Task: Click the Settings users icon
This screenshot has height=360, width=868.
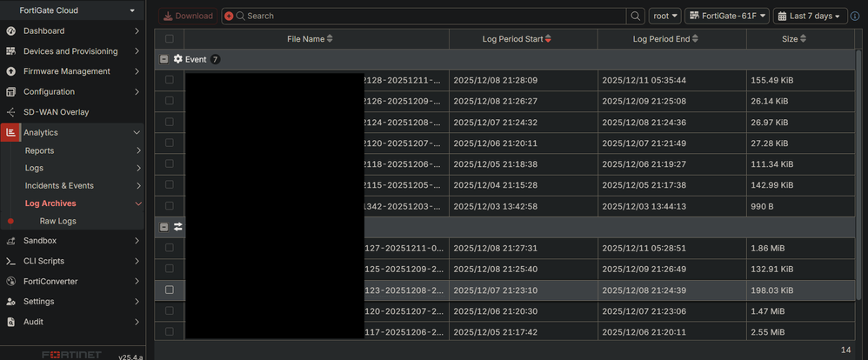Action: point(10,302)
